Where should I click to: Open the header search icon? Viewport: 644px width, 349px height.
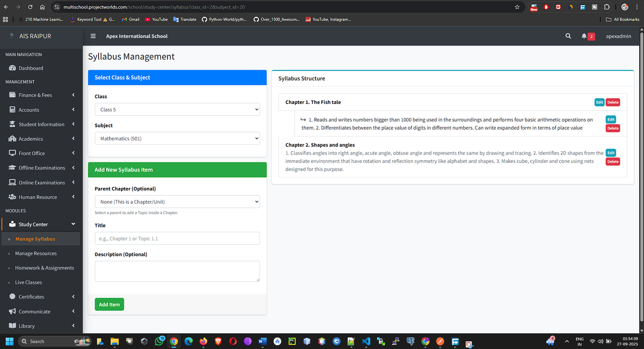point(568,36)
